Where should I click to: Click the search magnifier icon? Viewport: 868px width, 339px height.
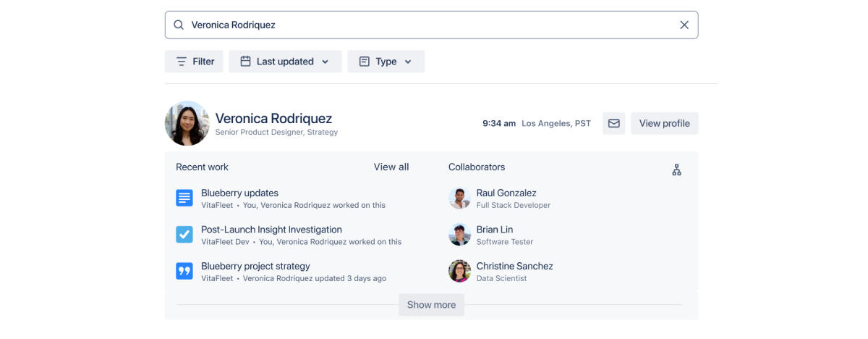tap(179, 25)
